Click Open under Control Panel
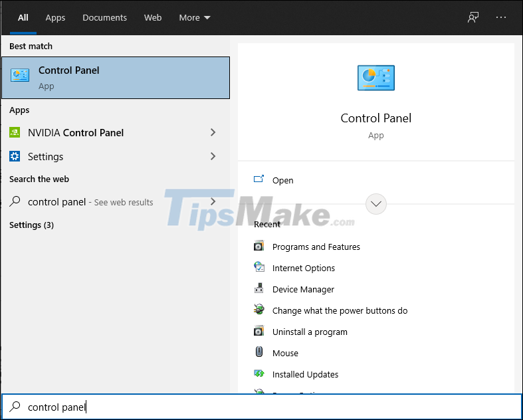This screenshot has width=523, height=420. click(x=283, y=180)
